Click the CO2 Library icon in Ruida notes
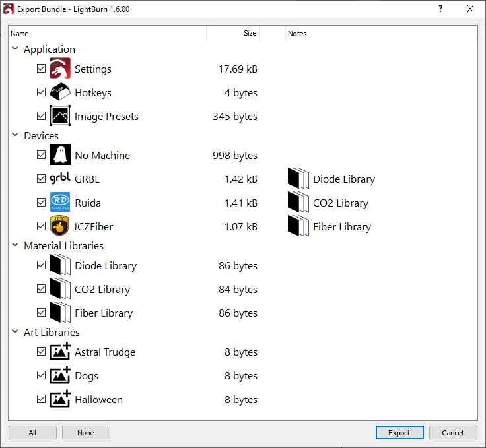This screenshot has width=486, height=448. point(298,202)
